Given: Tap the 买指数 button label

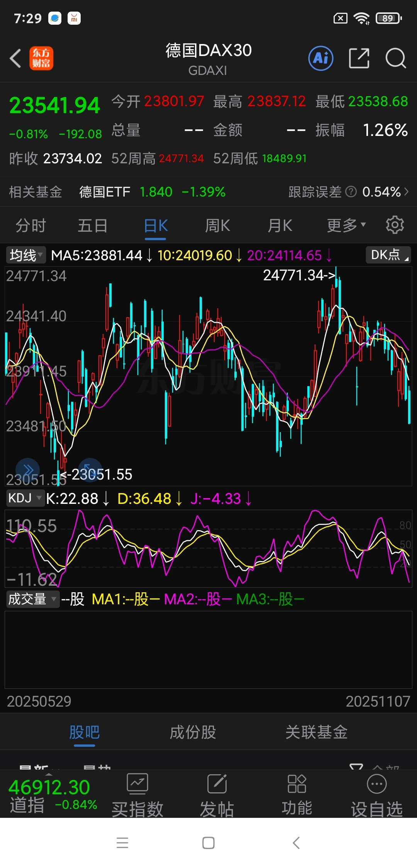Looking at the screenshot, I should (137, 809).
